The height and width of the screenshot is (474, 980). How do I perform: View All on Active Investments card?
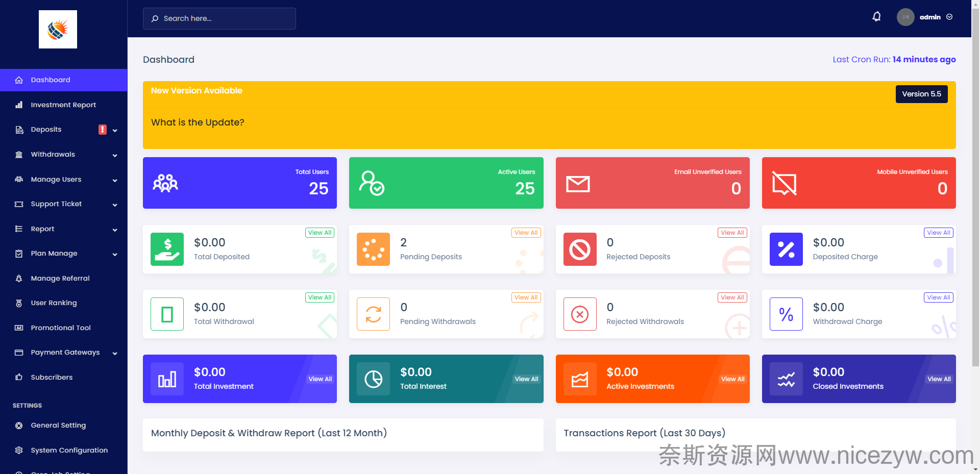tap(732, 379)
